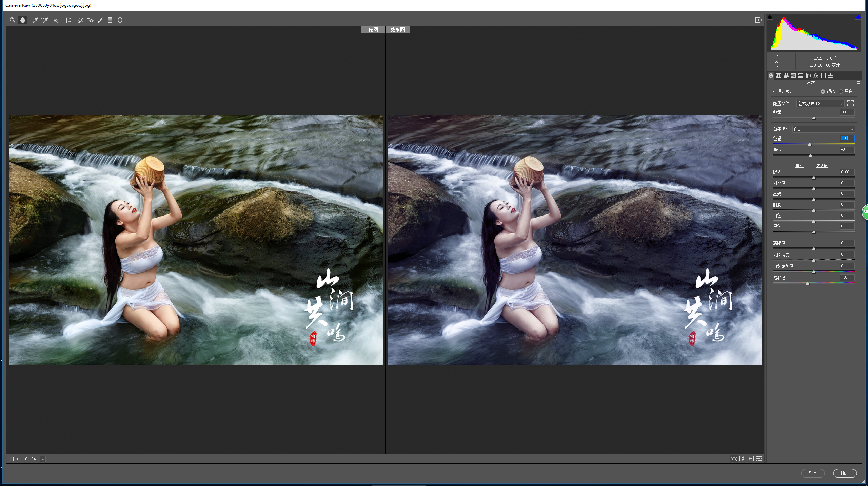Adjust the 清晰度 clarity slider handle
This screenshot has width=868, height=486.
pyautogui.click(x=814, y=249)
